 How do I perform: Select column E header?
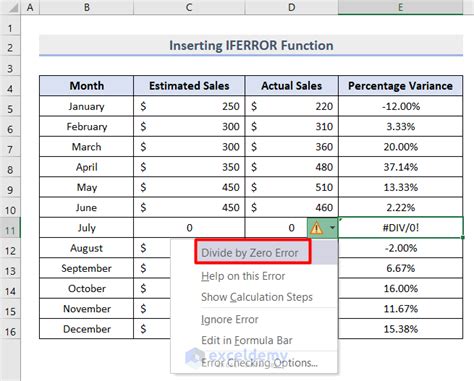(x=401, y=7)
